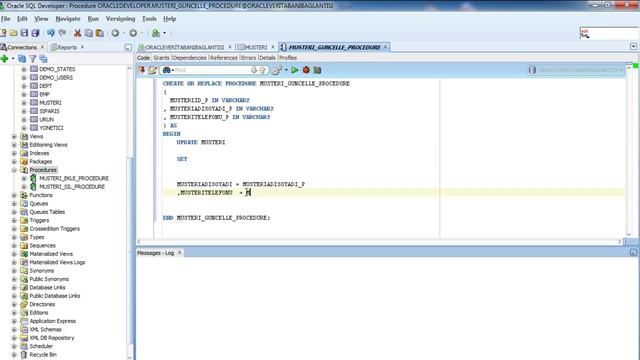Open the editor tab list dropdown arrow

click(633, 47)
